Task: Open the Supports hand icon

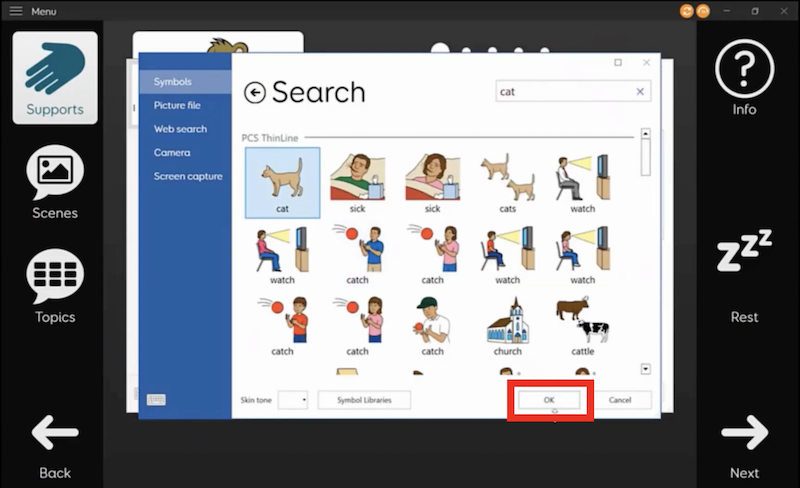Action: pos(55,78)
